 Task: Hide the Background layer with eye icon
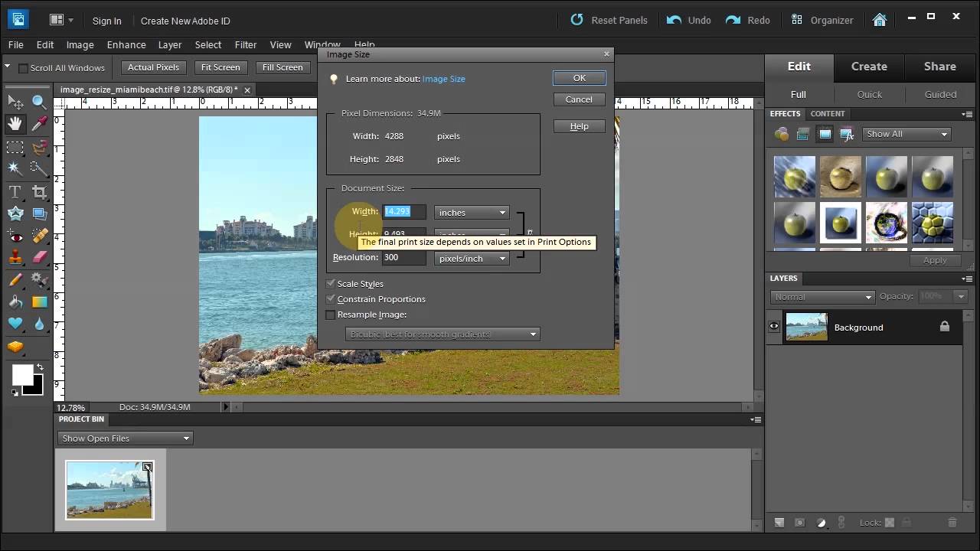point(774,327)
